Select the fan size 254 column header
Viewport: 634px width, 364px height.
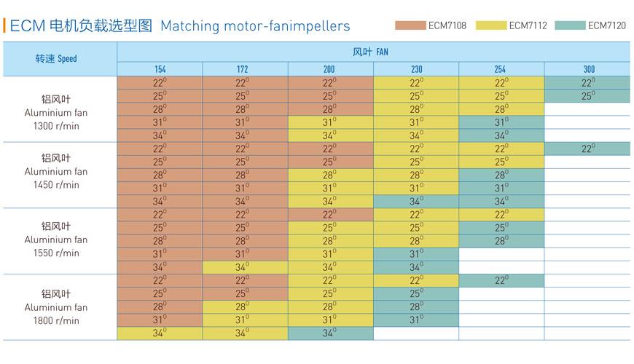501,69
